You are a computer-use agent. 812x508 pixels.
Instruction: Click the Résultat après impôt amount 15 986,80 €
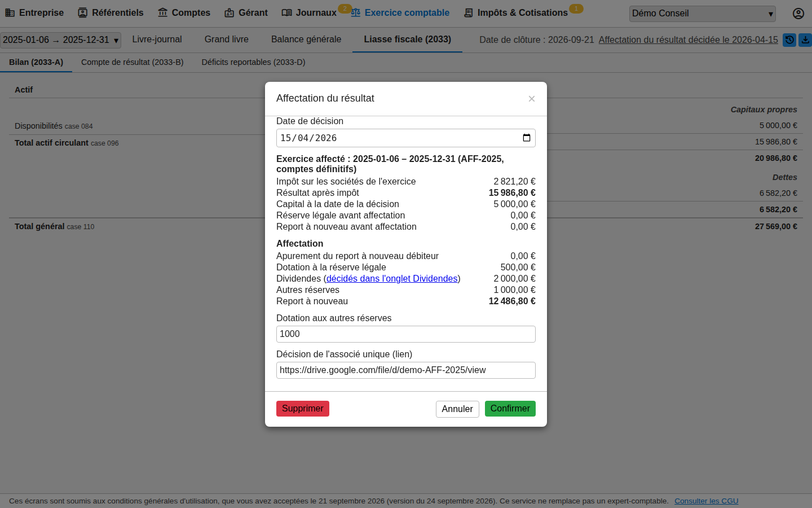pos(512,193)
